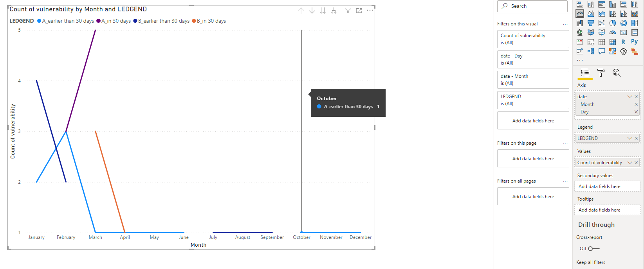This screenshot has width=644, height=269.
Task: Expand the date - Month filter card
Action: tap(533, 80)
